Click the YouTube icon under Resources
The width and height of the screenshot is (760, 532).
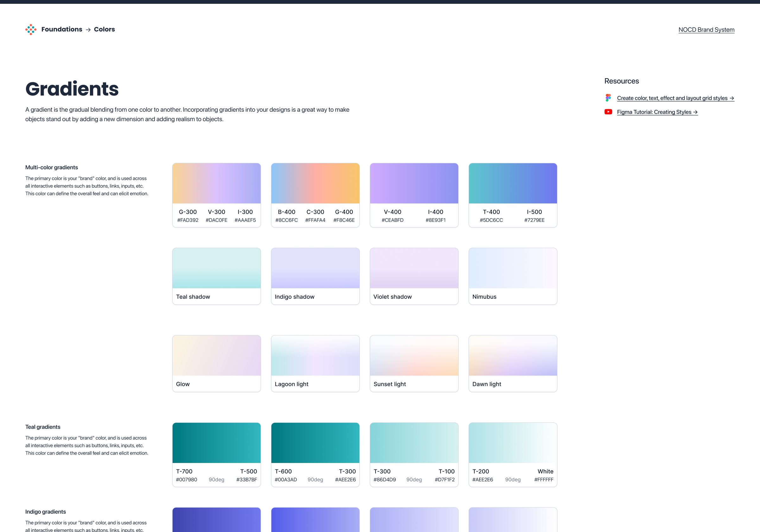click(x=608, y=112)
